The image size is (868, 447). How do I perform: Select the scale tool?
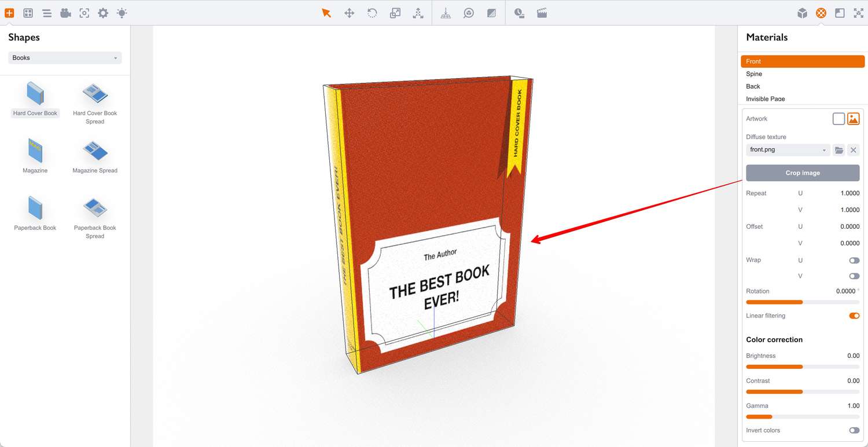pyautogui.click(x=395, y=13)
